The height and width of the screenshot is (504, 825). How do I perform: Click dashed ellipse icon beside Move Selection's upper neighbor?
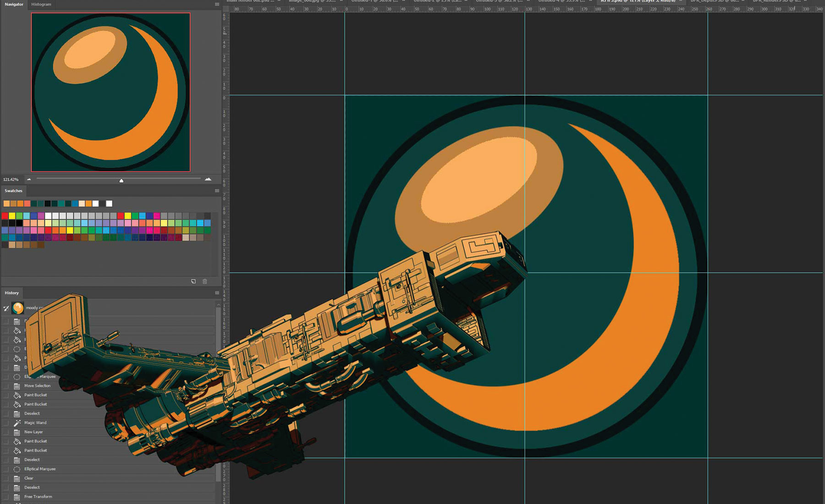(17, 377)
